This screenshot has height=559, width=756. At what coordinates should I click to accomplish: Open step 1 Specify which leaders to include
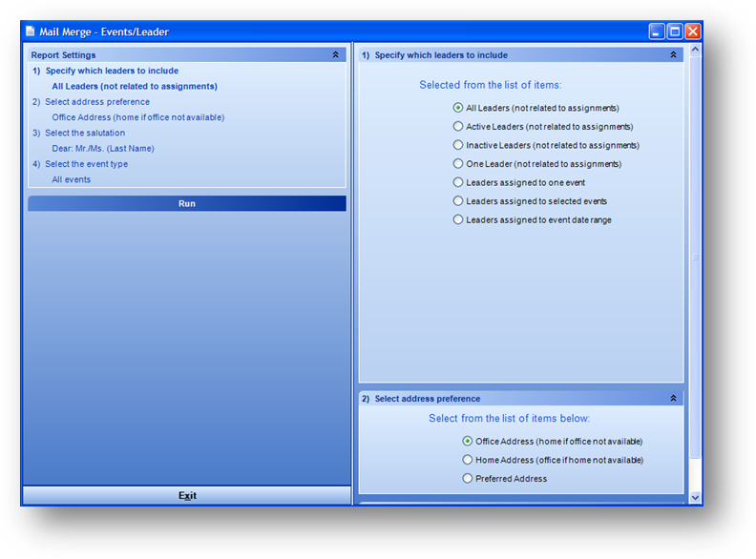click(106, 71)
